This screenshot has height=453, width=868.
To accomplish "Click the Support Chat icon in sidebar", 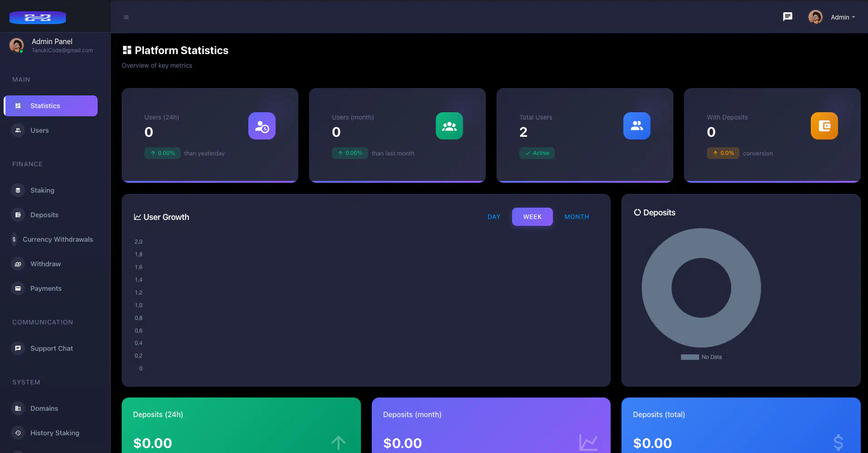I will pos(18,348).
